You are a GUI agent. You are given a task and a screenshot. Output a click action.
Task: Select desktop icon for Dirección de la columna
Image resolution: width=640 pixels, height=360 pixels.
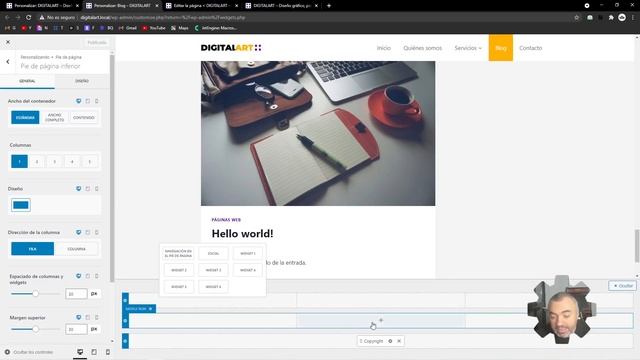[x=78, y=232]
